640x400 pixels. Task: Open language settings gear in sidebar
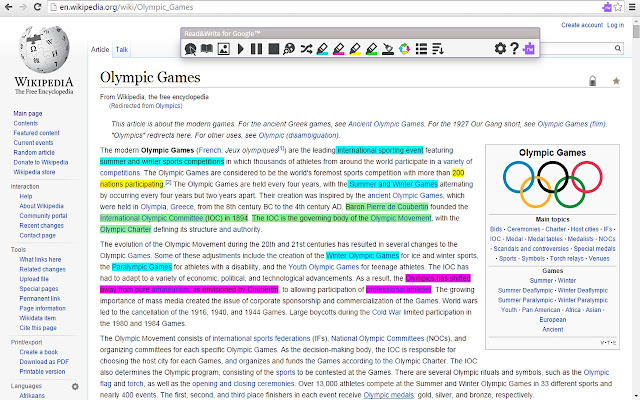click(x=75, y=386)
